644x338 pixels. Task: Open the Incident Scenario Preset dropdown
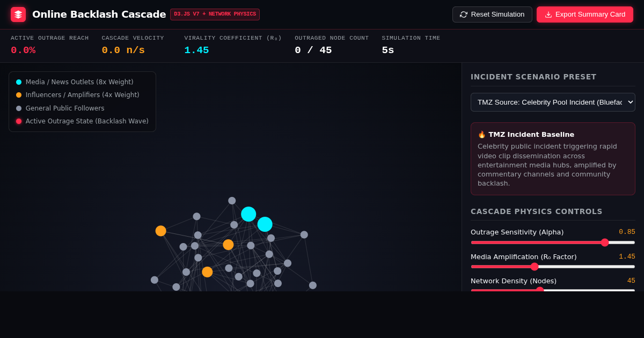tap(553, 102)
